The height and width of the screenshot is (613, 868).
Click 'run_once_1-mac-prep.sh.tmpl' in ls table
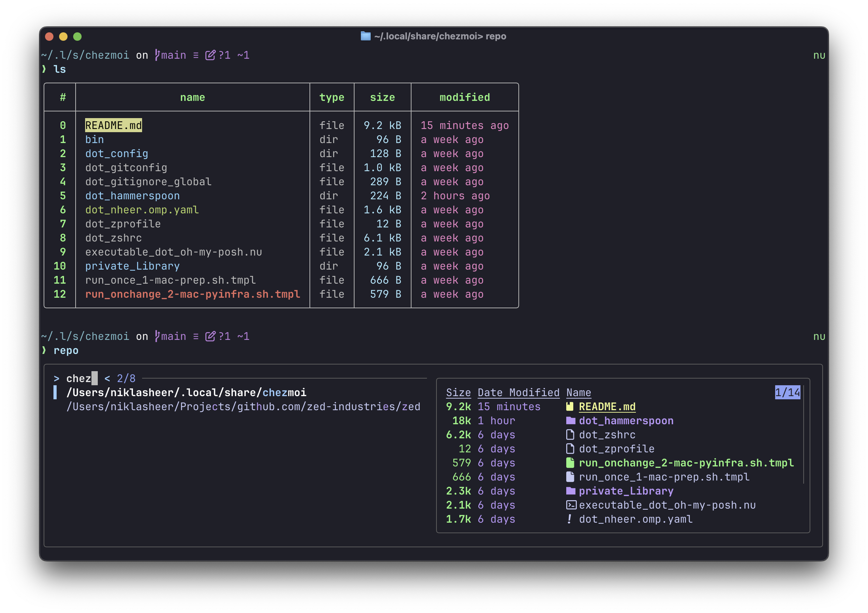[x=171, y=280]
